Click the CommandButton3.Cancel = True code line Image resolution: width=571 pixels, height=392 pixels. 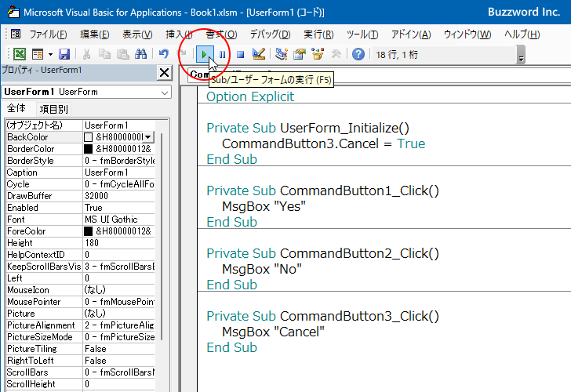click(323, 143)
